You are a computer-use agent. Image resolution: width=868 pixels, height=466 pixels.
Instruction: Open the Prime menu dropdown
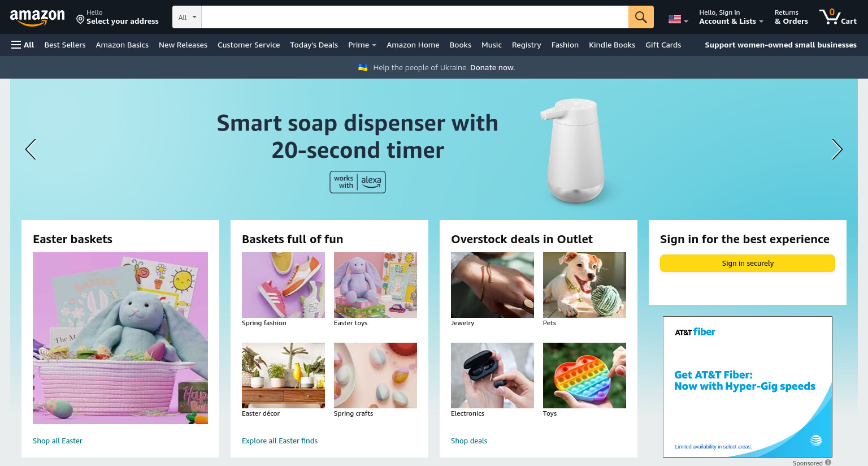pyautogui.click(x=362, y=45)
